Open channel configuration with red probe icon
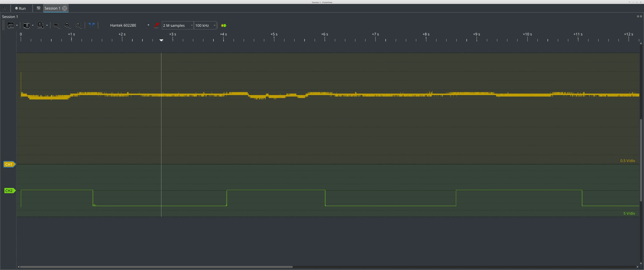 pos(156,25)
